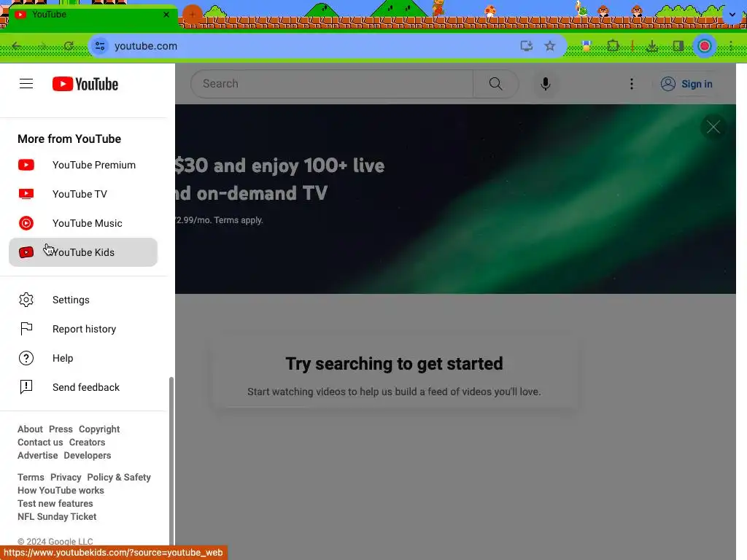Click the Settings gear icon
The height and width of the screenshot is (560, 747).
tap(26, 300)
